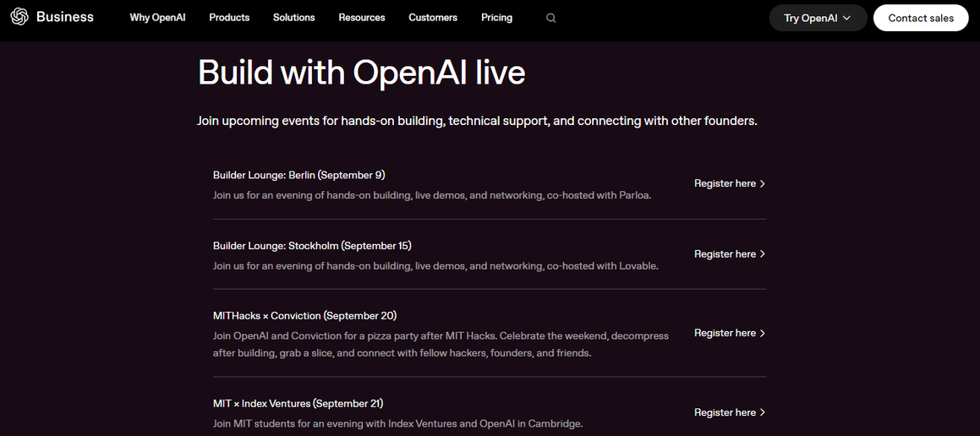Click the pizza party description for MIT Hacks

tap(441, 345)
